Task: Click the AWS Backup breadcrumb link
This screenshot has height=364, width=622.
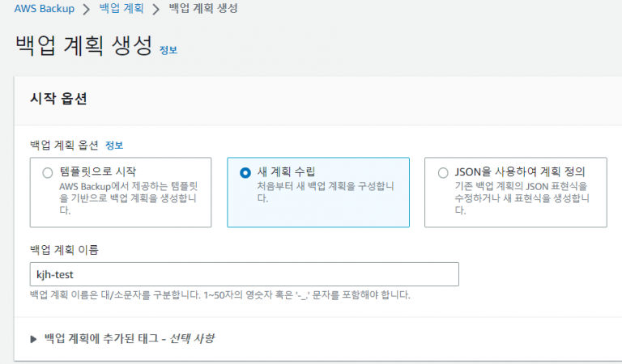Action: [45, 9]
